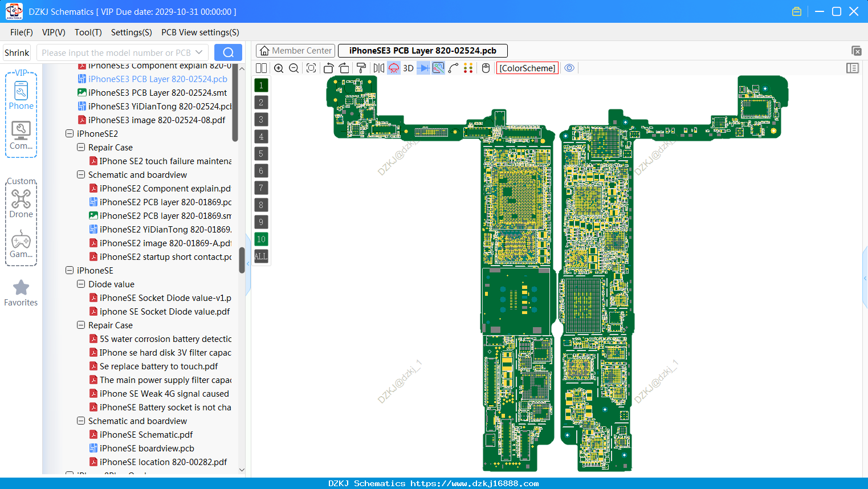Open the ColorScheme selector
Screen dimensions: 868x489
pos(527,68)
